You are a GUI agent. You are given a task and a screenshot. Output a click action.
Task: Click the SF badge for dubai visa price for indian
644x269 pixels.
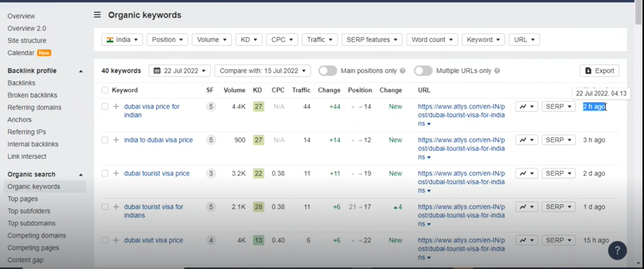211,106
